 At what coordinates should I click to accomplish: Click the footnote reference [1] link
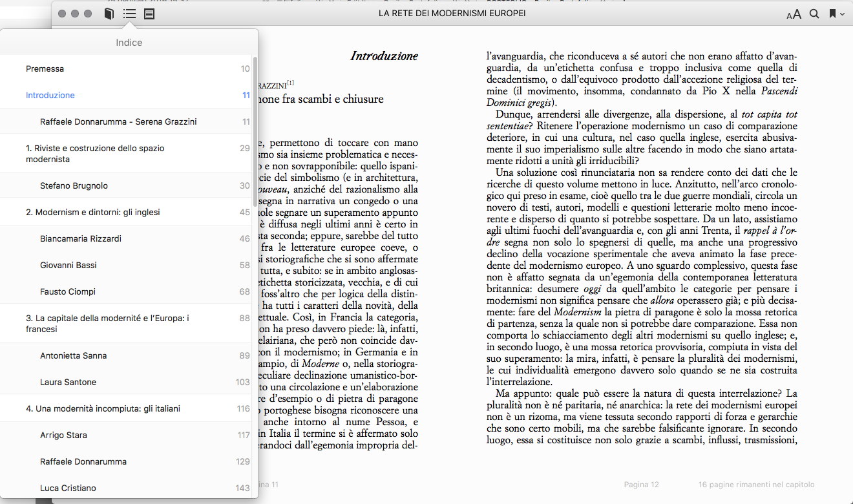click(x=290, y=83)
